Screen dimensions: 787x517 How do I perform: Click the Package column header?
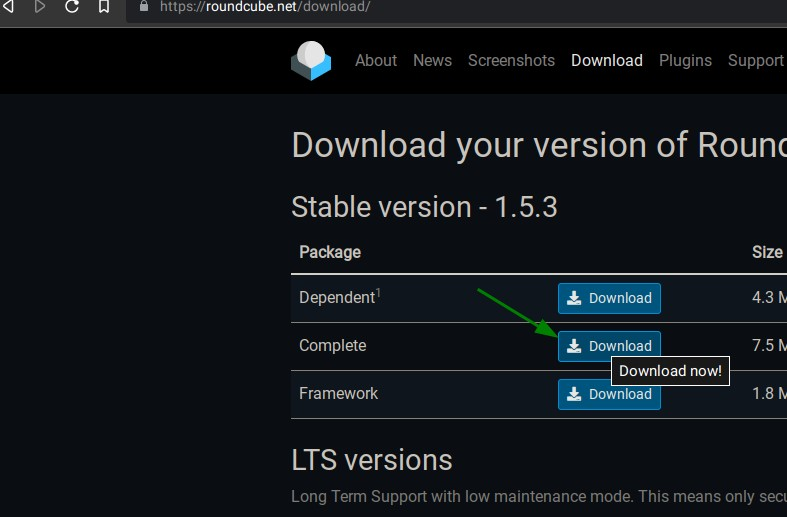point(330,252)
